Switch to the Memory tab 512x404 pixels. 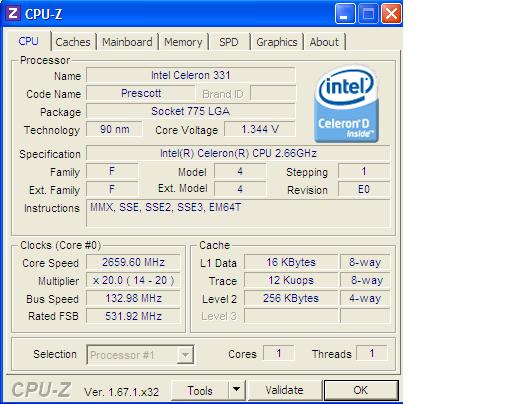tap(183, 42)
